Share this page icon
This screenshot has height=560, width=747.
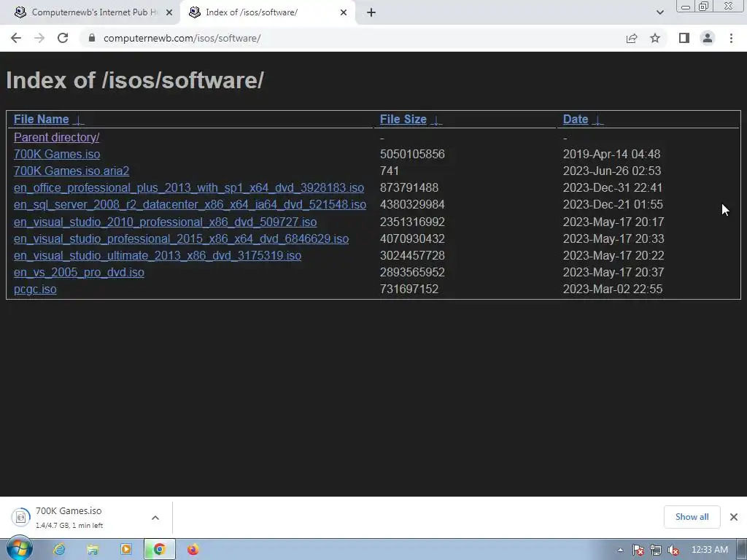pos(632,38)
